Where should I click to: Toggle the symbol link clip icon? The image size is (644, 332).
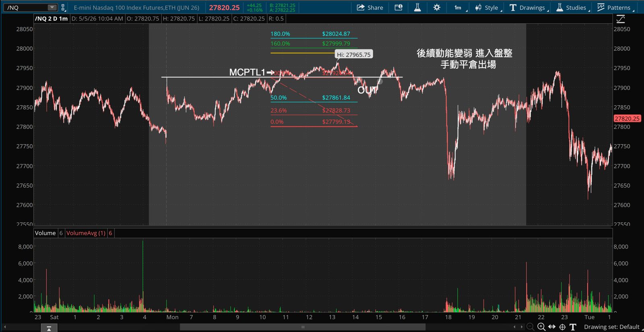point(63,7)
